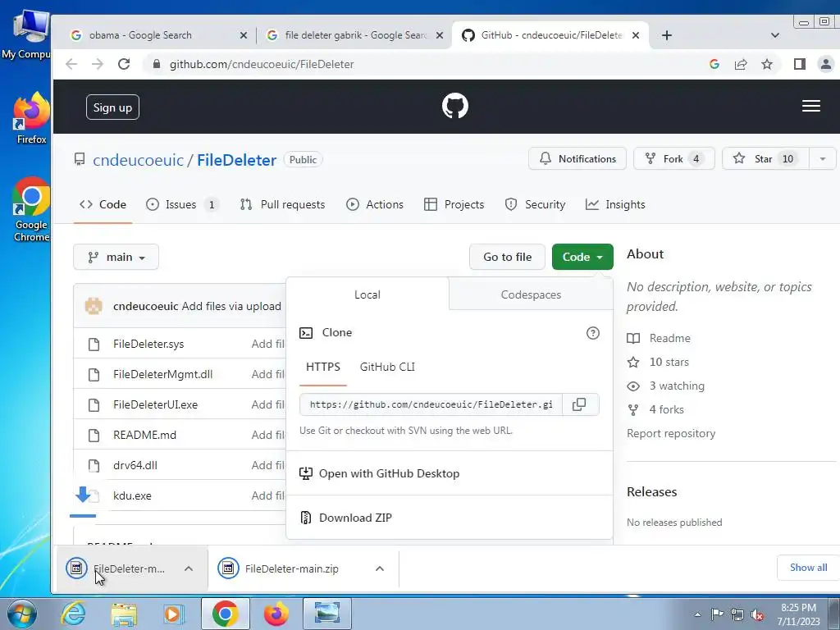The width and height of the screenshot is (840, 630).
Task: Open the cndeucoeuic owner link
Action: point(138,160)
